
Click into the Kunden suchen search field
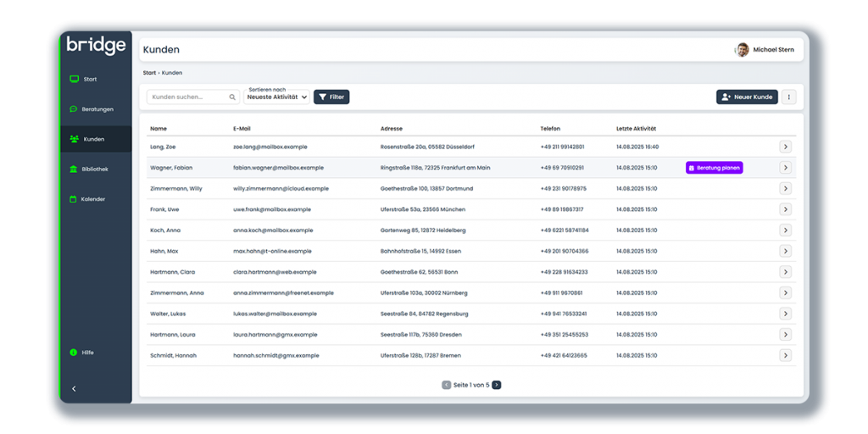[x=188, y=97]
